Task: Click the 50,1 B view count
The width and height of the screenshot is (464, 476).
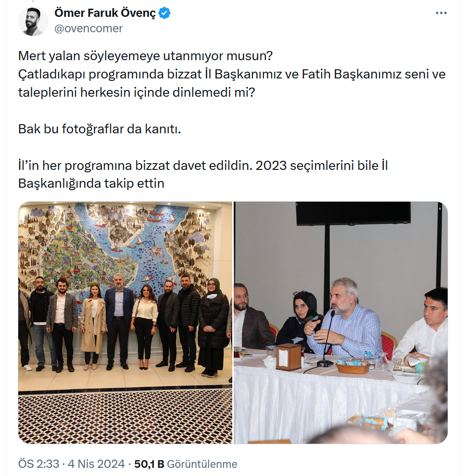Action: point(149,464)
